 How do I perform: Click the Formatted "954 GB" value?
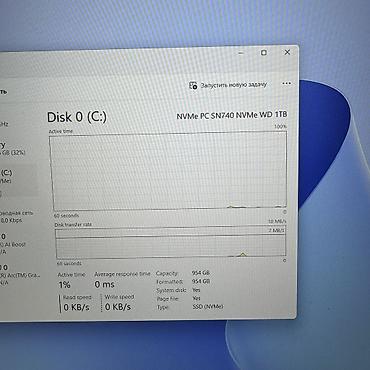[x=201, y=281]
